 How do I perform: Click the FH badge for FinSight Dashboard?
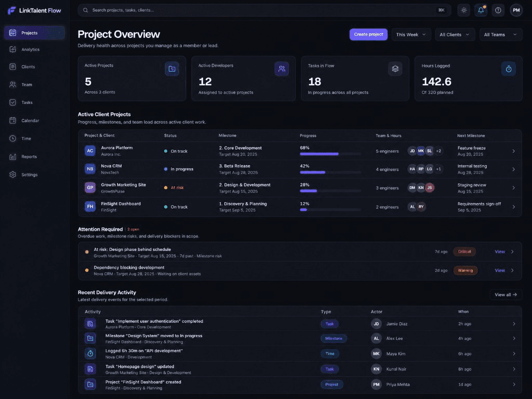tap(90, 206)
